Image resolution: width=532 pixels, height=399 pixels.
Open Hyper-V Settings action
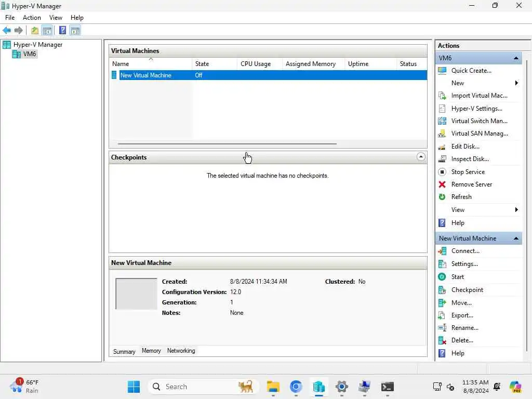click(x=477, y=109)
